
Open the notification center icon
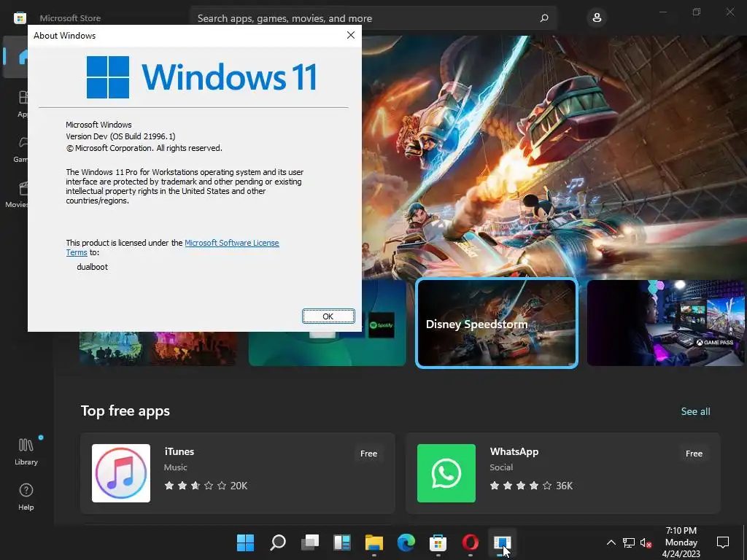[723, 542]
